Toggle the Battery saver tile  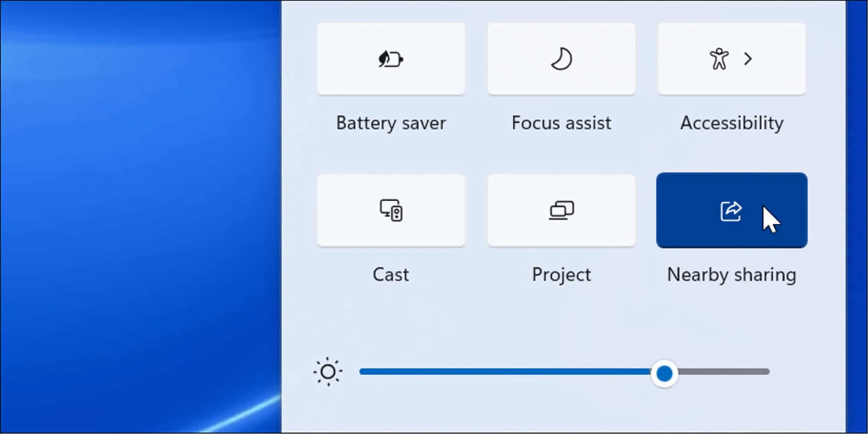[391, 59]
